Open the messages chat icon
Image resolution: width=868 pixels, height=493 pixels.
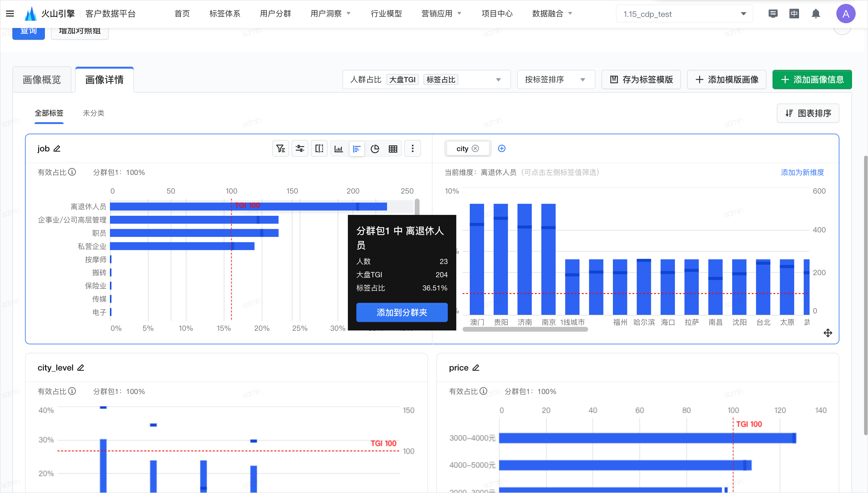click(x=773, y=14)
